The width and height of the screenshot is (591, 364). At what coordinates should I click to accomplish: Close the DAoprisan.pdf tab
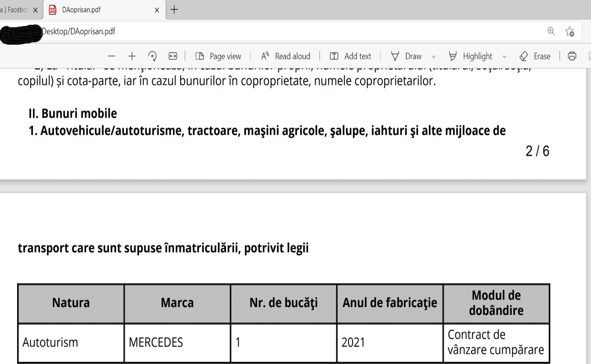click(157, 10)
